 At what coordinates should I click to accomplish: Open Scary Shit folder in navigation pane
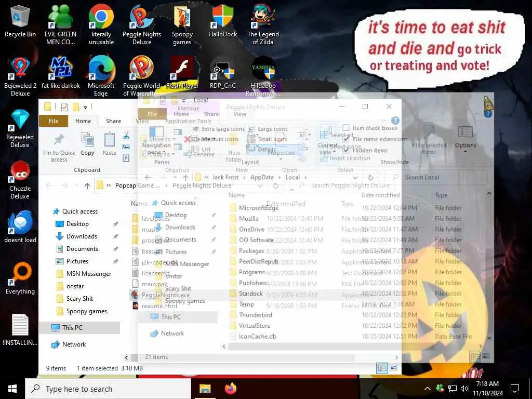point(79,299)
